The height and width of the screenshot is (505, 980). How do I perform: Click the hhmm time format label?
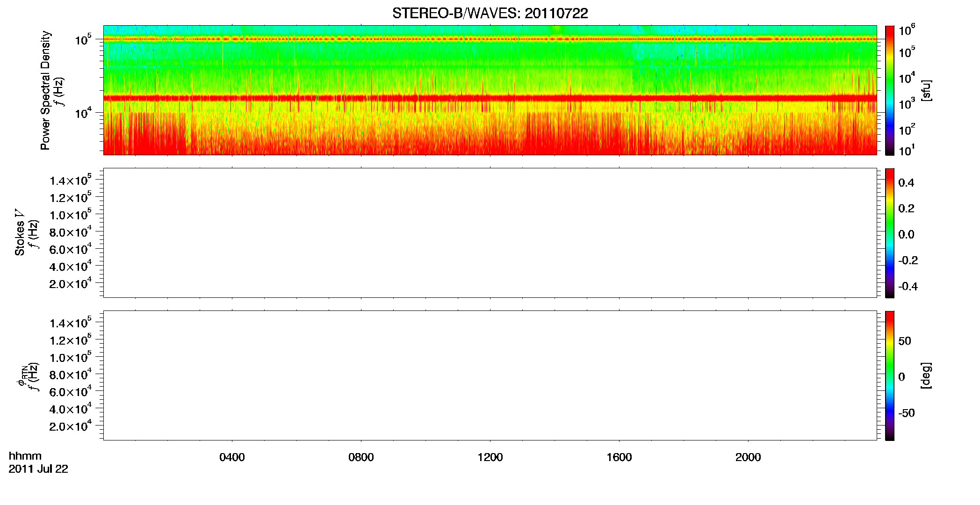25,456
